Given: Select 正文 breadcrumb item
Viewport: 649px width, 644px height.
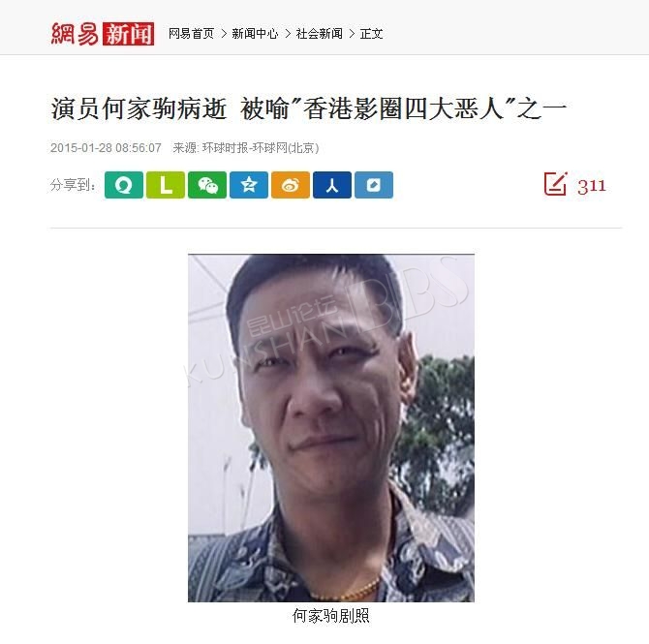Looking at the screenshot, I should [371, 34].
